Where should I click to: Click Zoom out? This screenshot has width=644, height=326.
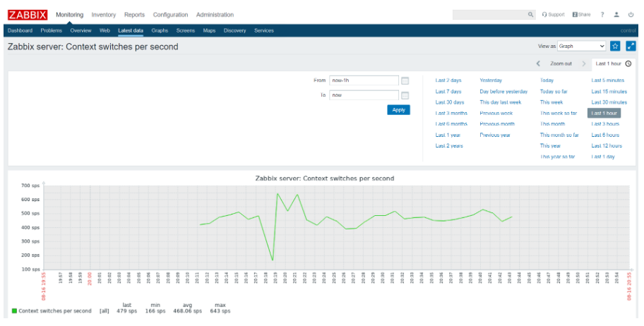561,64
